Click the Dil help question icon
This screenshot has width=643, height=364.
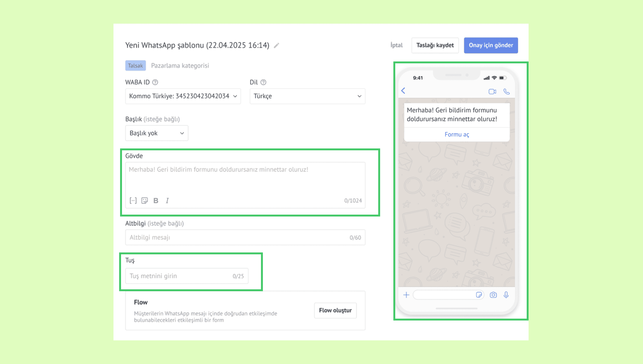pyautogui.click(x=263, y=82)
